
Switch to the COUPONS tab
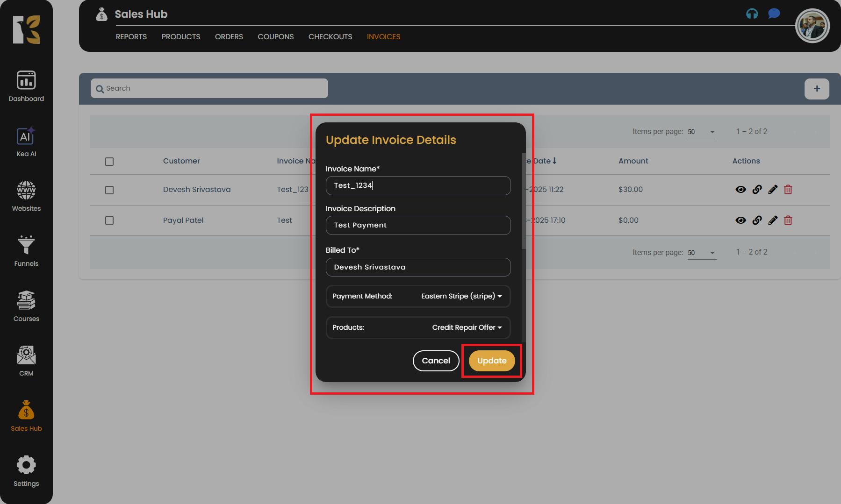pyautogui.click(x=275, y=37)
